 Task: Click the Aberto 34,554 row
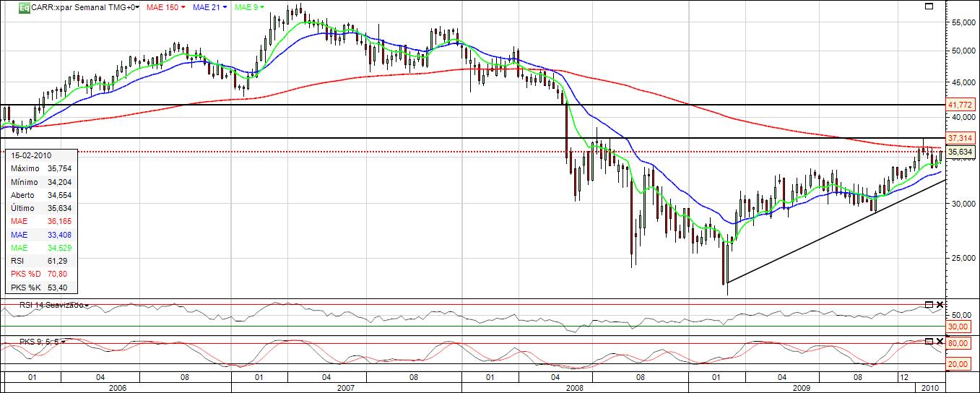41,195
